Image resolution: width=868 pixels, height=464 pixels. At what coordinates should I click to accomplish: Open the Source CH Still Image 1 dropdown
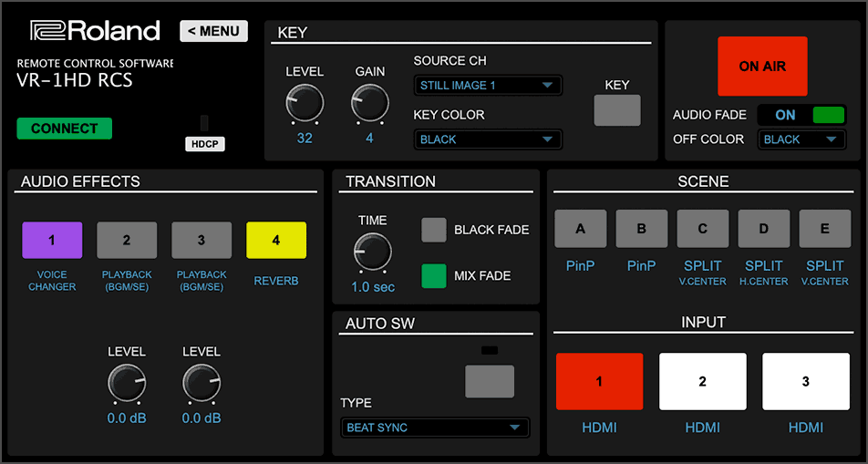(x=487, y=86)
